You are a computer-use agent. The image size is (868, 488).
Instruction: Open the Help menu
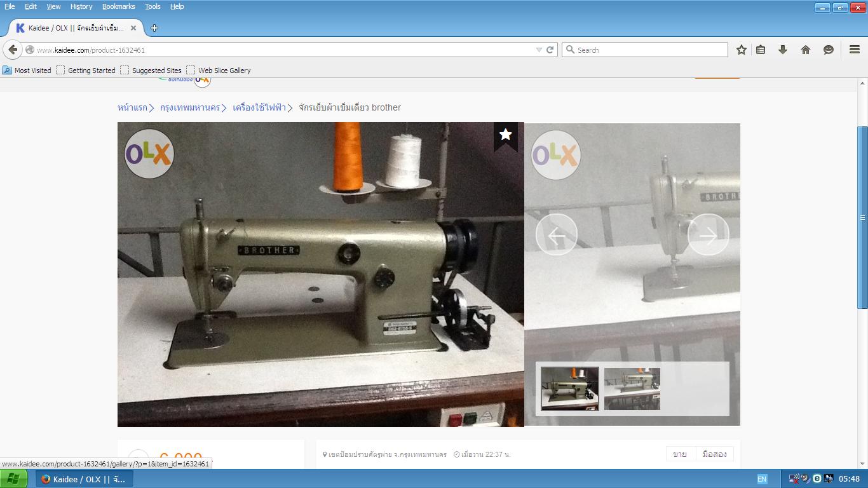tap(177, 6)
